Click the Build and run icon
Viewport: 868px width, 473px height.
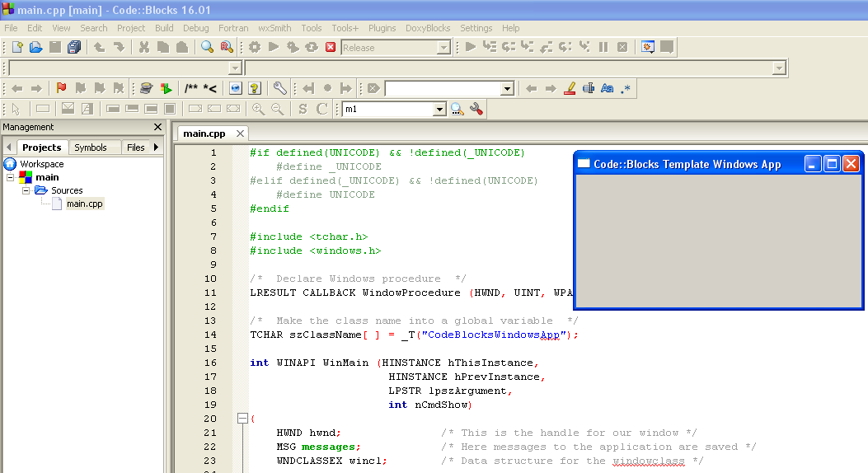tap(293, 47)
